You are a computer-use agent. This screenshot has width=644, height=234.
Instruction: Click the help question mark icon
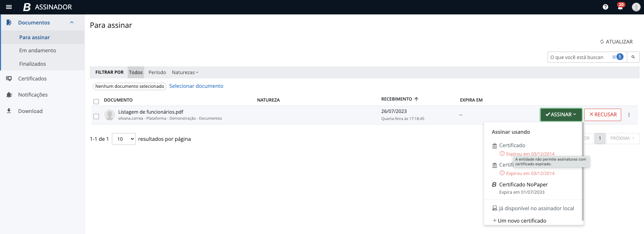coord(605,7)
